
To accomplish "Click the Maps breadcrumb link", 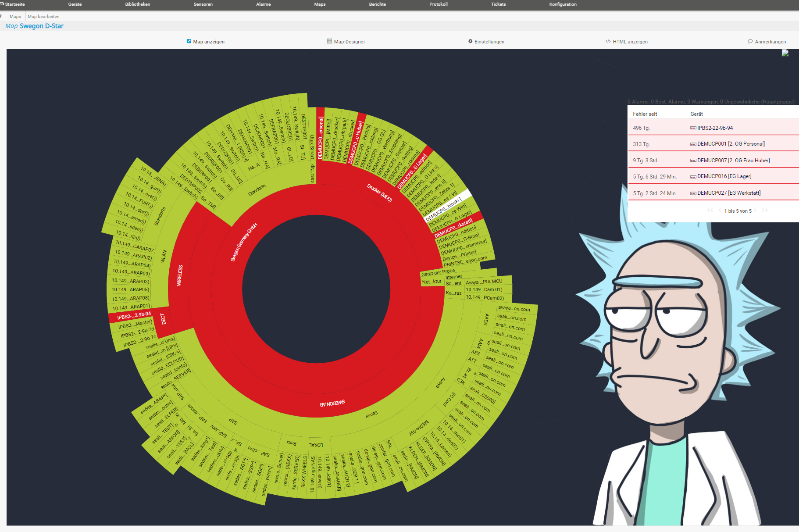I will tap(15, 17).
